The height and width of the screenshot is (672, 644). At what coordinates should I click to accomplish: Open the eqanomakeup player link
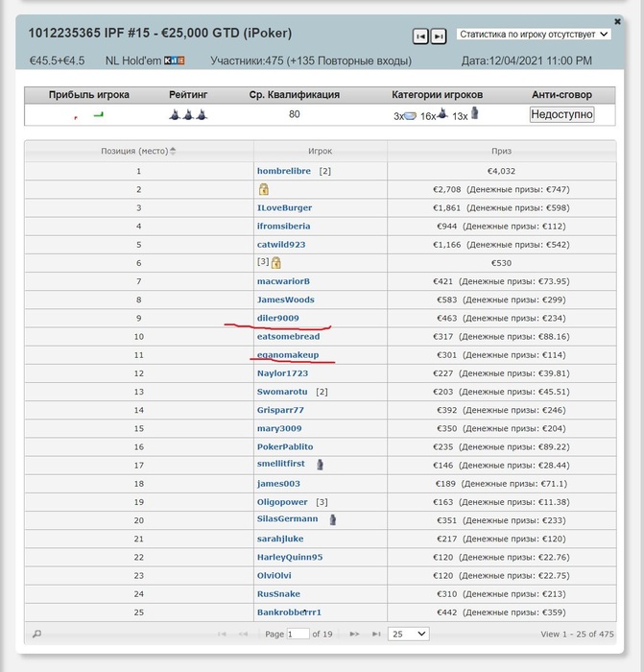click(x=287, y=354)
